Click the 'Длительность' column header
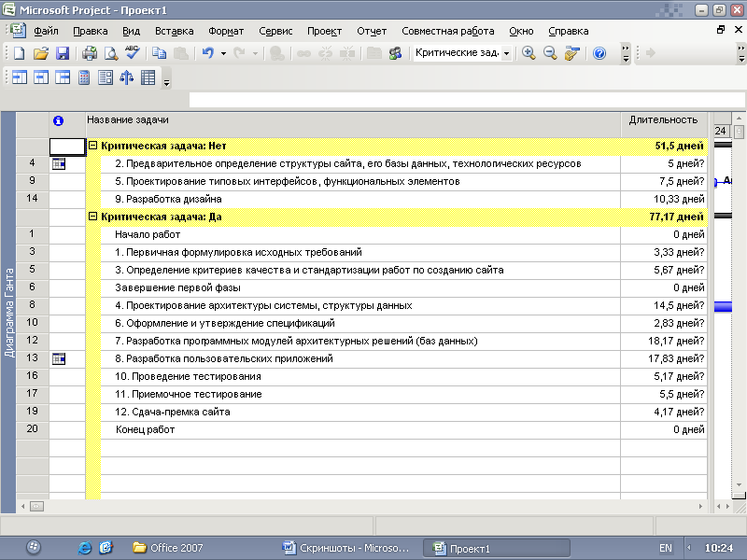 pyautogui.click(x=664, y=125)
